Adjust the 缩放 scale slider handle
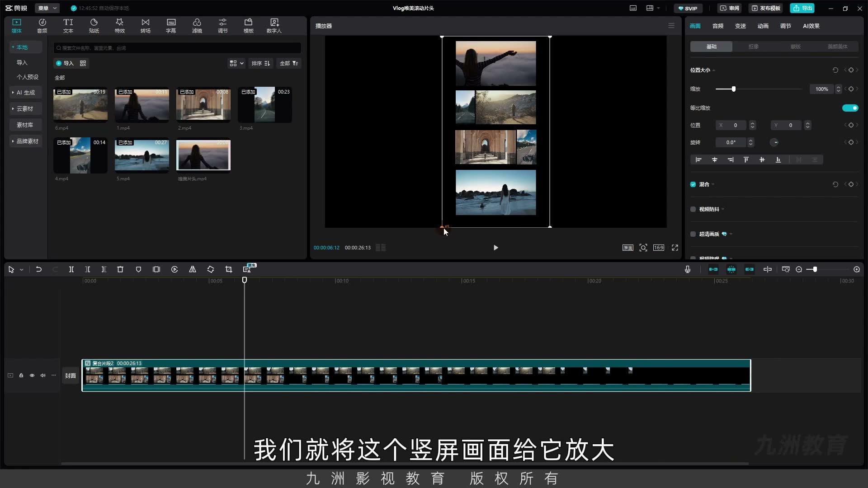 point(734,89)
